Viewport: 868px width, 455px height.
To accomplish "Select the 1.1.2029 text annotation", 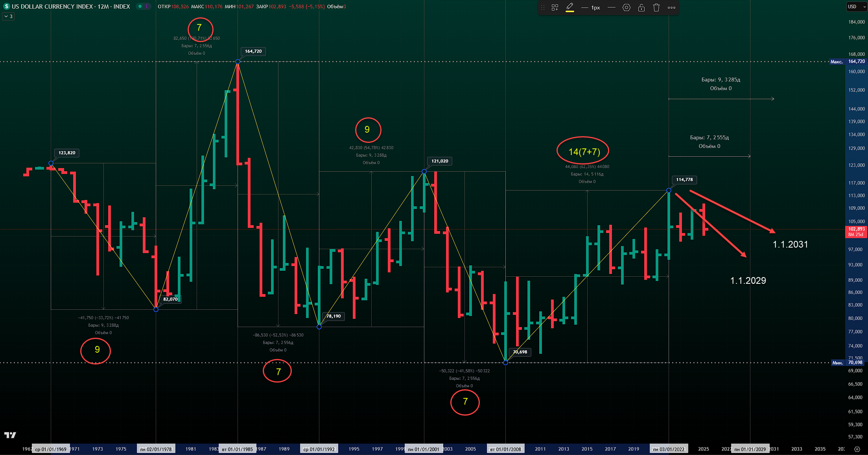I will coord(748,281).
